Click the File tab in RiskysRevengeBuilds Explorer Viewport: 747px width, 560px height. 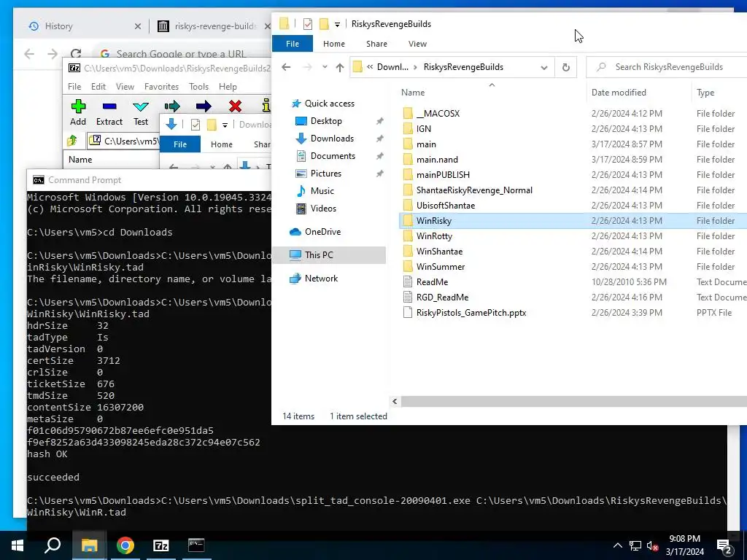pos(293,44)
